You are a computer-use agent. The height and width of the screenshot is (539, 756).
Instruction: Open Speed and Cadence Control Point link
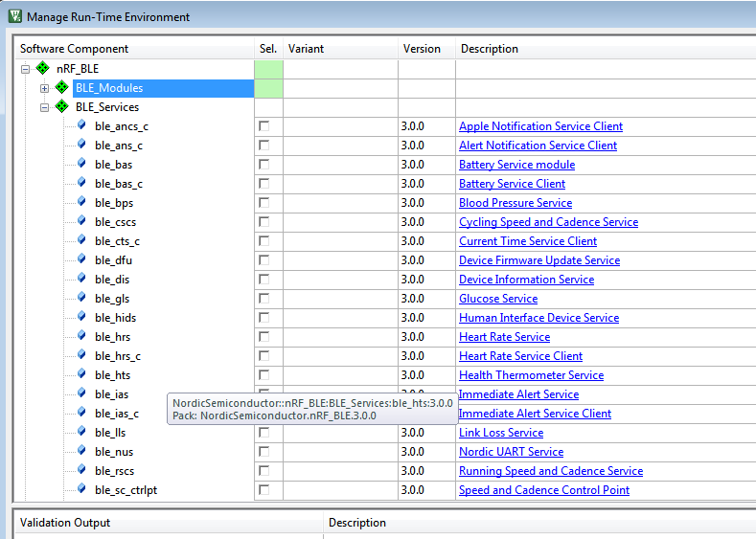(544, 490)
